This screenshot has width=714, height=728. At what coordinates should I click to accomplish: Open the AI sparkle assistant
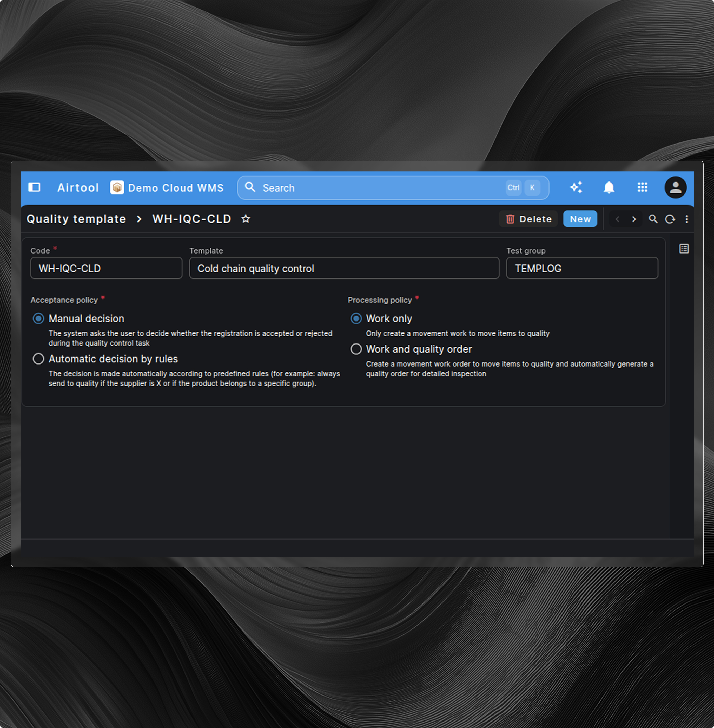click(x=576, y=187)
